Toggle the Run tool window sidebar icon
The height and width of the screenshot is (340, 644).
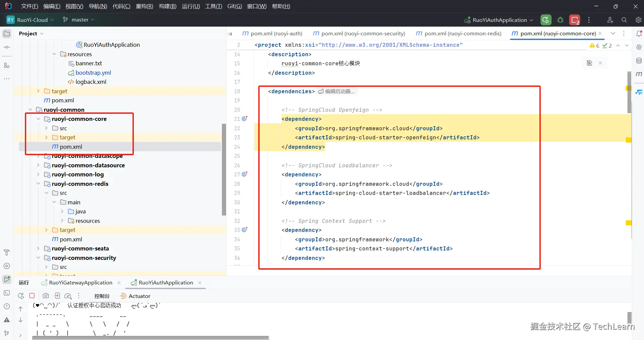click(x=7, y=279)
